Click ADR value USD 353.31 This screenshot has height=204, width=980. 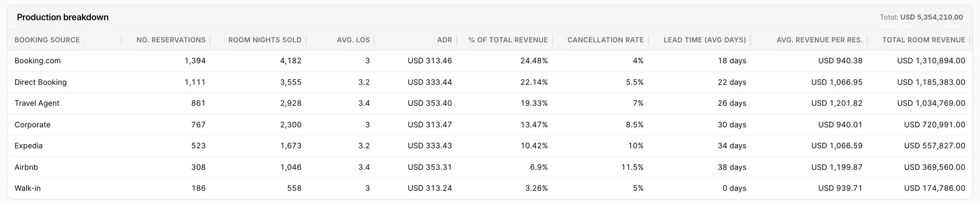430,167
